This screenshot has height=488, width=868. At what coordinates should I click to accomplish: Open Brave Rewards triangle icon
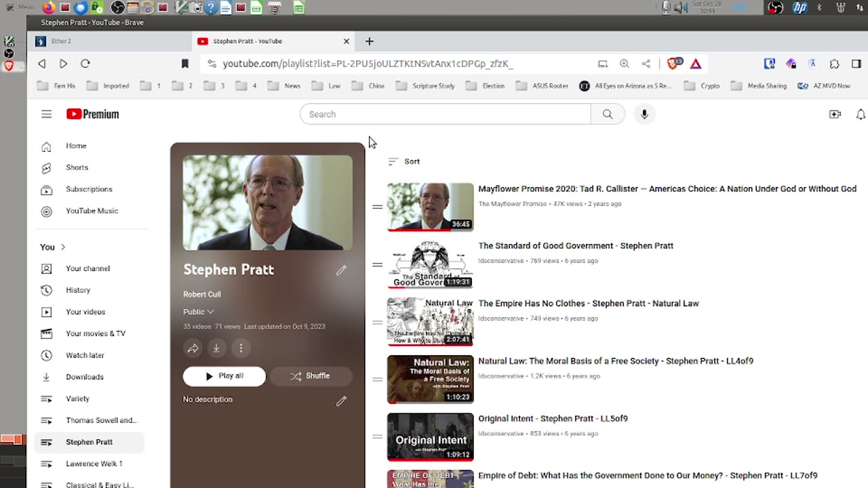[x=696, y=64]
